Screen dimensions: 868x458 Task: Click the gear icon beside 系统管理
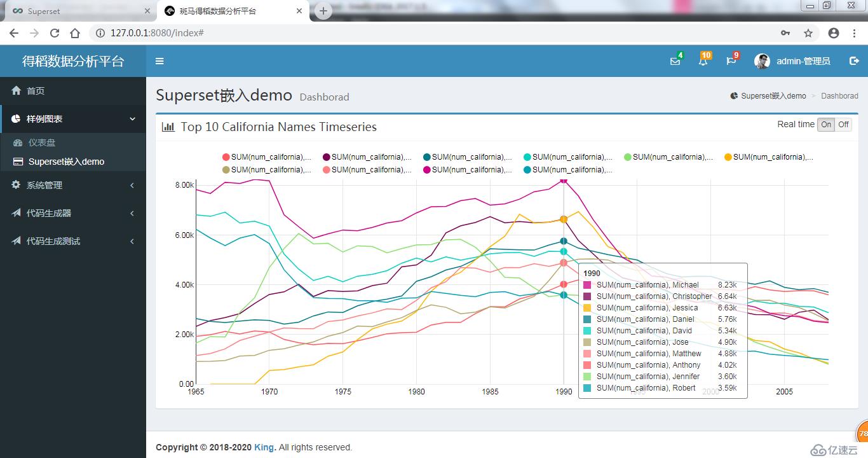[x=17, y=185]
